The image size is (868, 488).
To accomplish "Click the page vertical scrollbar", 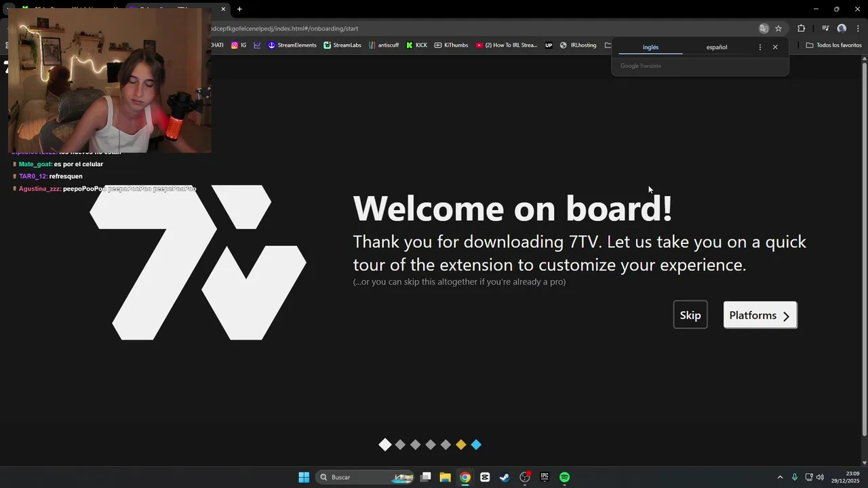I will [864, 251].
